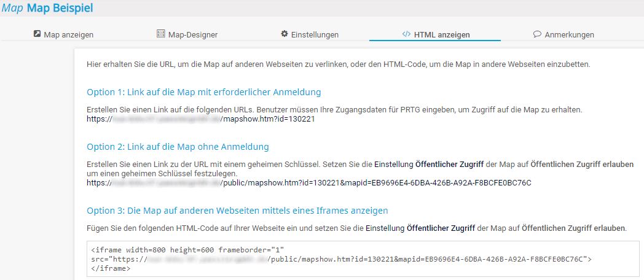Click the Option 3 Iframe heading

pyautogui.click(x=237, y=211)
